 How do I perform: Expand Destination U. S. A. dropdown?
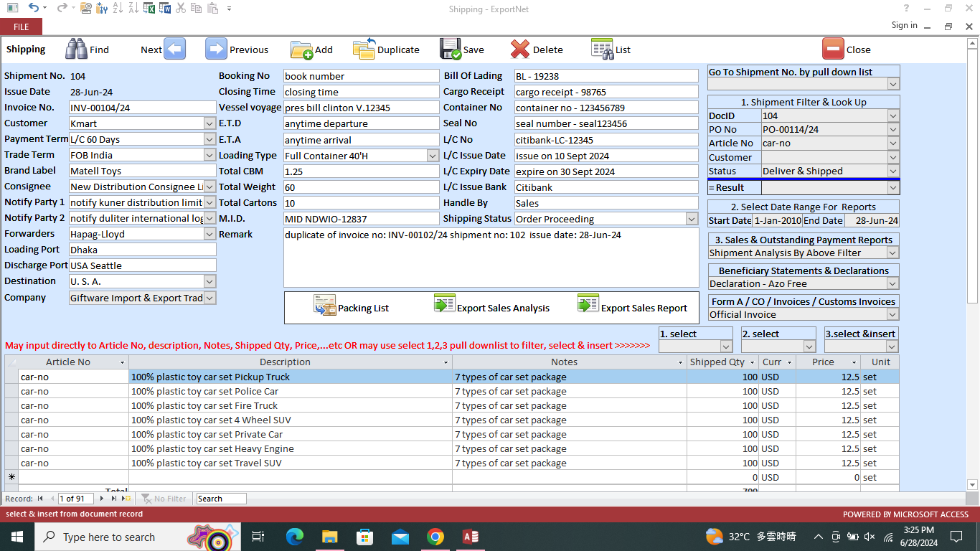209,281
